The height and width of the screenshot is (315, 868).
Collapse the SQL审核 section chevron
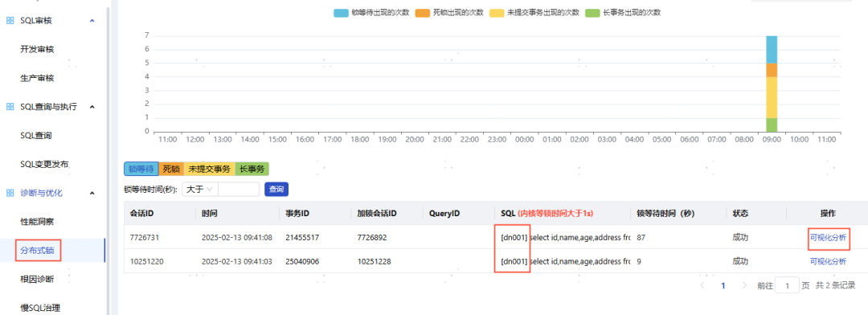click(x=92, y=20)
